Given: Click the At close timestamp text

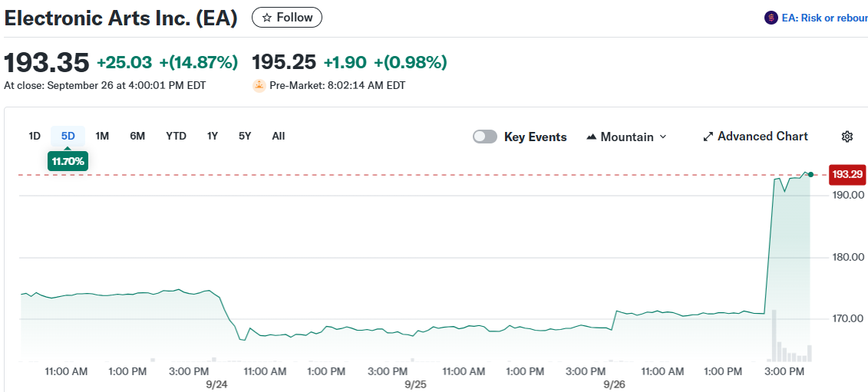Looking at the screenshot, I should pos(105,86).
